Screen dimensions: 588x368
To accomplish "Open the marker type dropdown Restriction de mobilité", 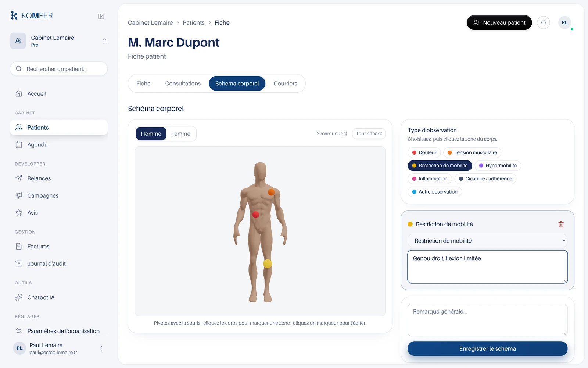I will tap(488, 241).
